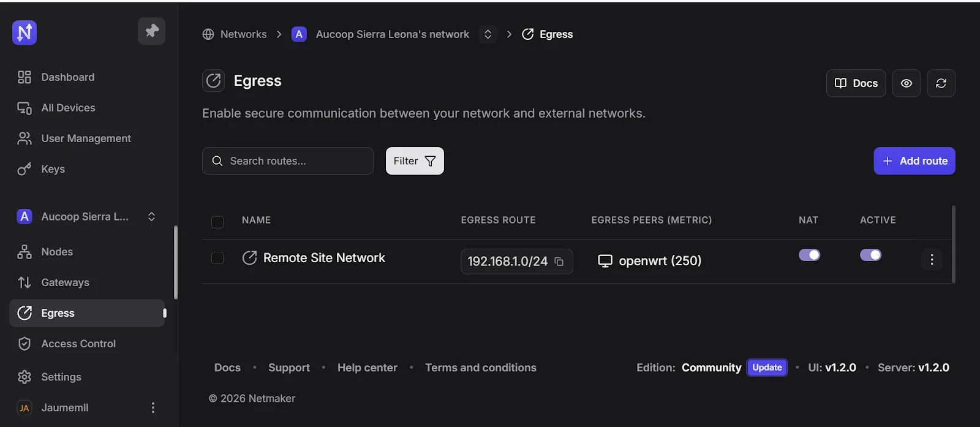Click the routes table scrollbar

tap(953, 244)
